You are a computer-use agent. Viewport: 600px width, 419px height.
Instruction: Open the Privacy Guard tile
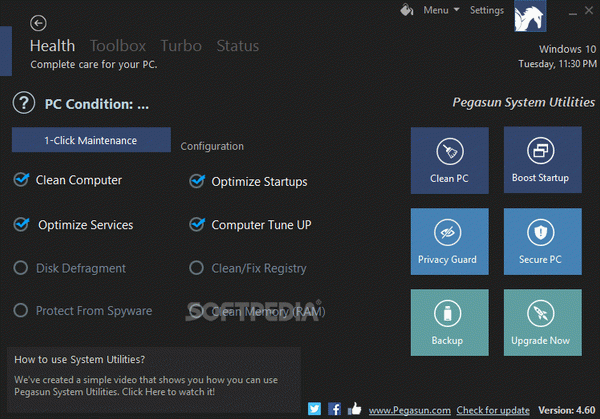point(450,241)
